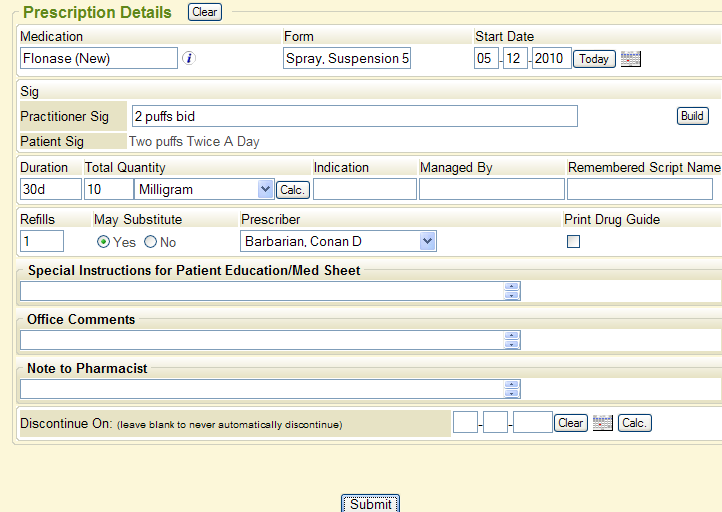
Task: Select Yes for May Substitute
Action: pyautogui.click(x=104, y=242)
